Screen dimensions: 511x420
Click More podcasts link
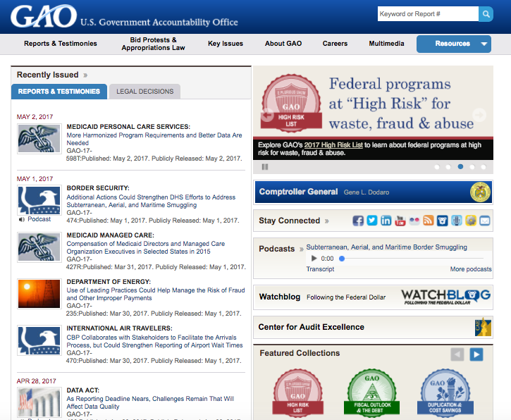coord(471,269)
